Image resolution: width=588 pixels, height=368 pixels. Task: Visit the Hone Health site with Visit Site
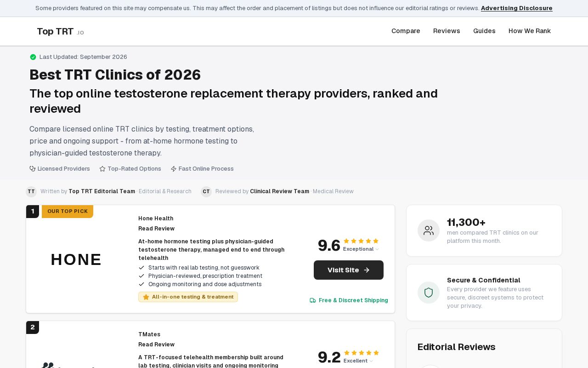(x=349, y=270)
